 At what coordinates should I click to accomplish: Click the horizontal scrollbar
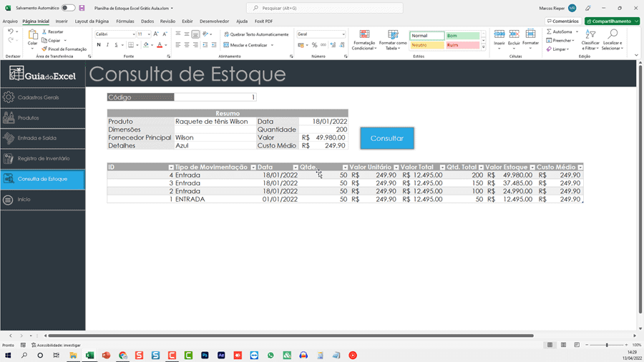[291, 336]
